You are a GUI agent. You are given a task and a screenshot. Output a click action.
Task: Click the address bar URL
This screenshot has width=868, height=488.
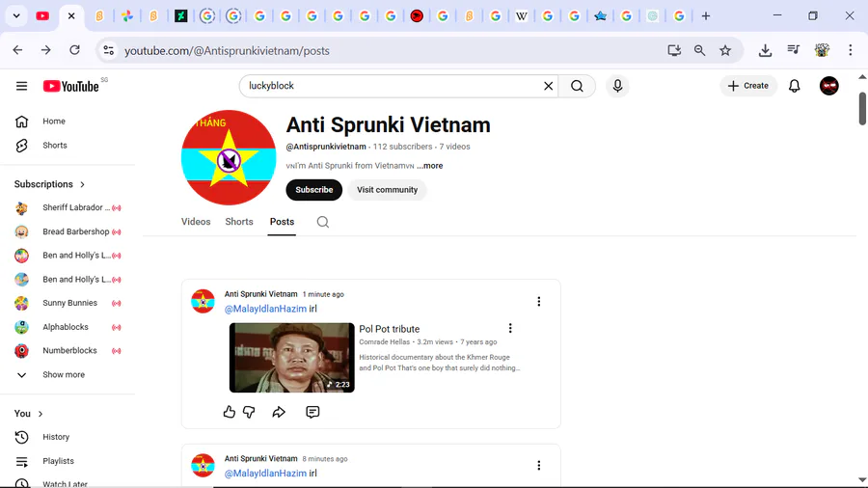click(227, 51)
